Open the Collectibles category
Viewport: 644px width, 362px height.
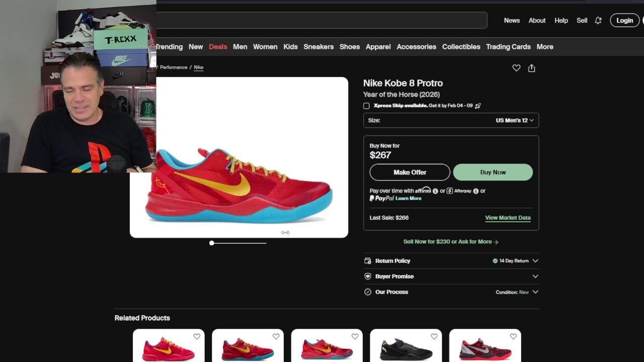(461, 47)
